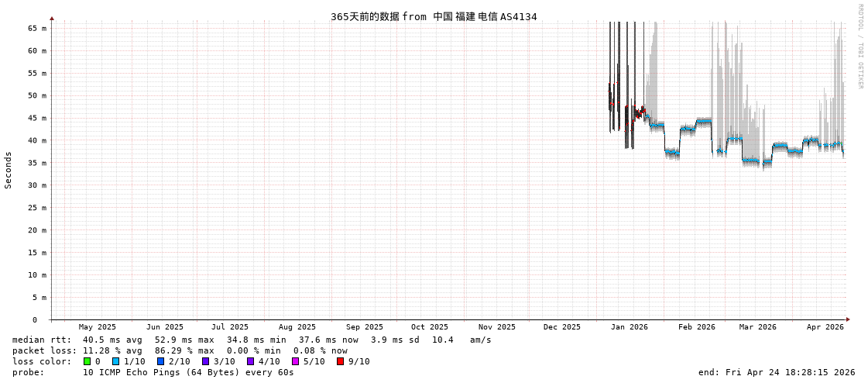
Task: Click the RRDTOOL / TOBI OETIKER watermark
Action: [859, 47]
